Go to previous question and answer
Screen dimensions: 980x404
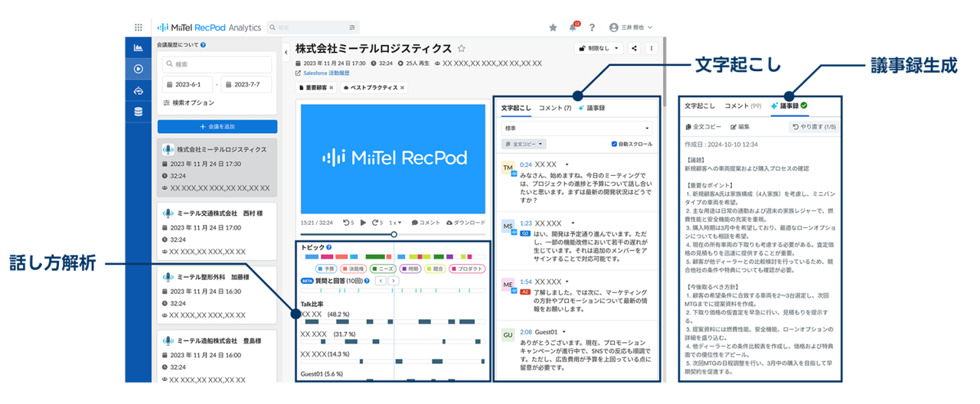point(380,281)
